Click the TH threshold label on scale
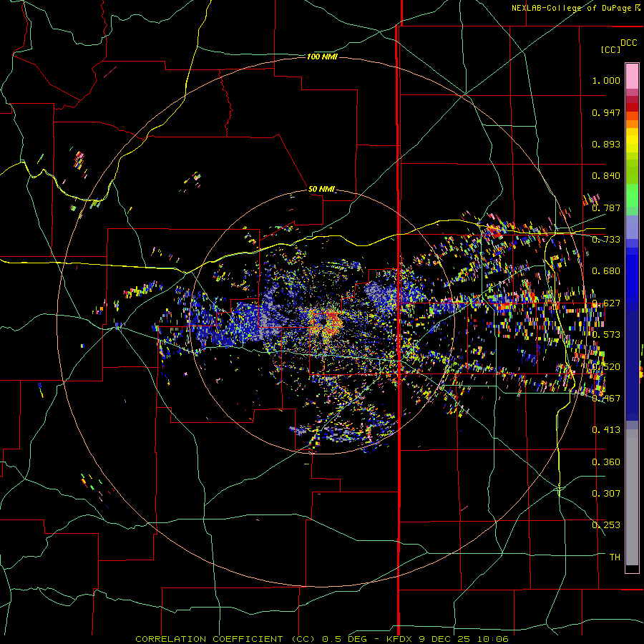 615,557
